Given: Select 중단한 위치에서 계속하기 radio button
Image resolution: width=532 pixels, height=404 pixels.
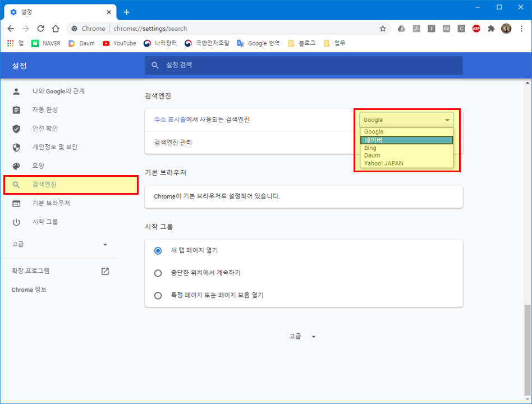Looking at the screenshot, I should point(158,273).
